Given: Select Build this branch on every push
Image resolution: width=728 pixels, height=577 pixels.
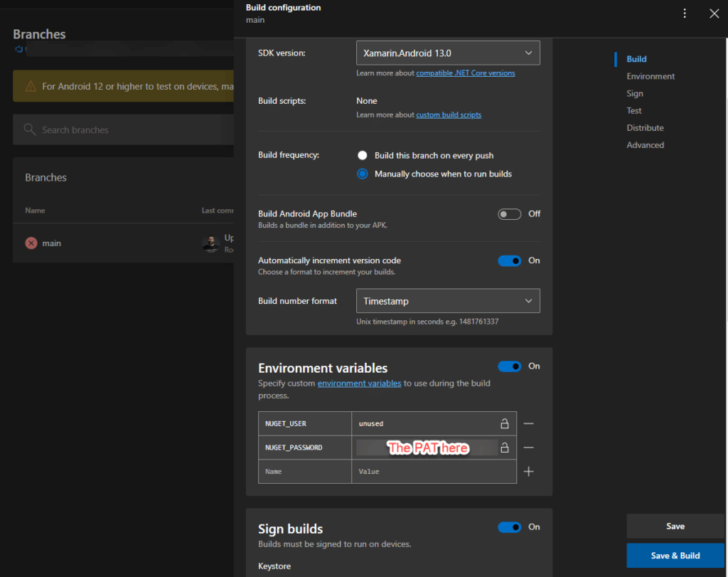Looking at the screenshot, I should pos(362,155).
